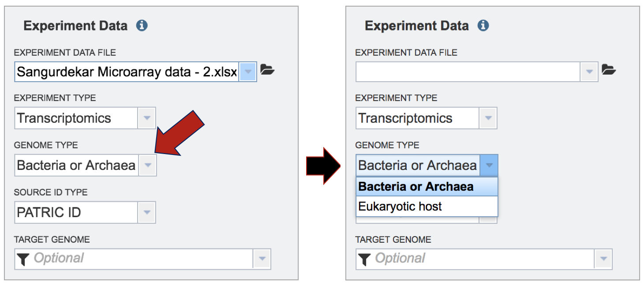Click the info icon in right Experiment Data panel

point(483,26)
